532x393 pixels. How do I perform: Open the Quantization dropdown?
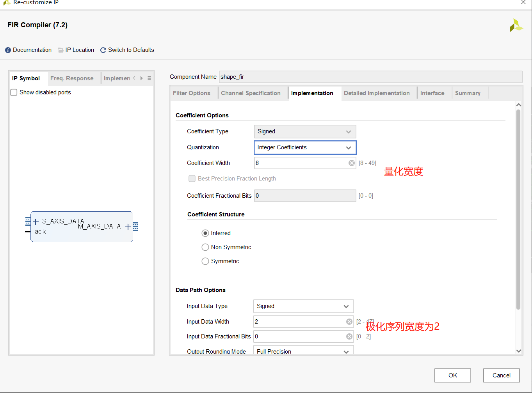pyautogui.click(x=305, y=147)
